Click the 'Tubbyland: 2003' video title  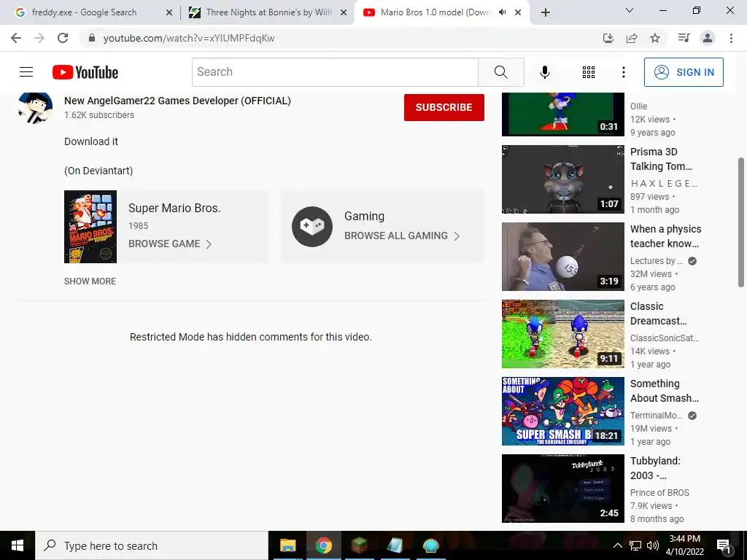tap(656, 468)
